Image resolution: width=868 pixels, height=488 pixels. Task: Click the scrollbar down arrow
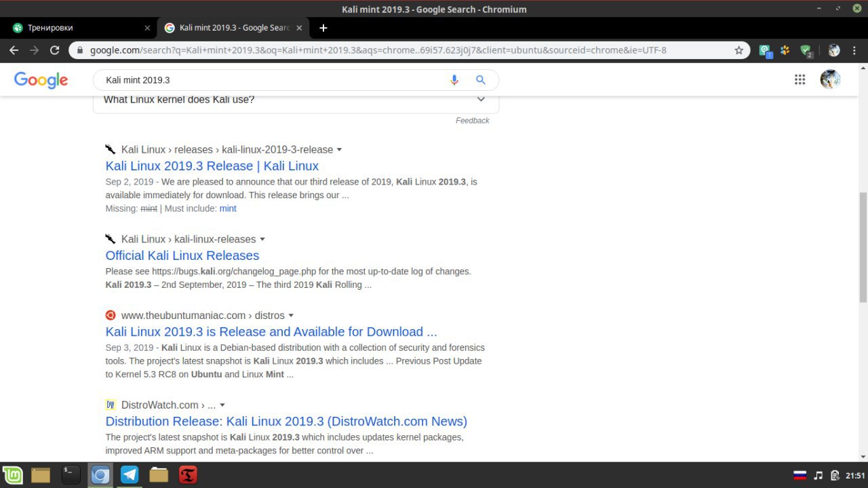tap(863, 456)
